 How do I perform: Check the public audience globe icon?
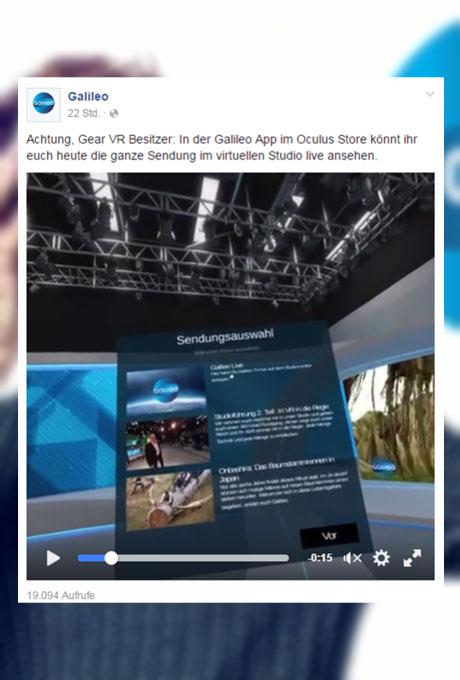tap(114, 114)
